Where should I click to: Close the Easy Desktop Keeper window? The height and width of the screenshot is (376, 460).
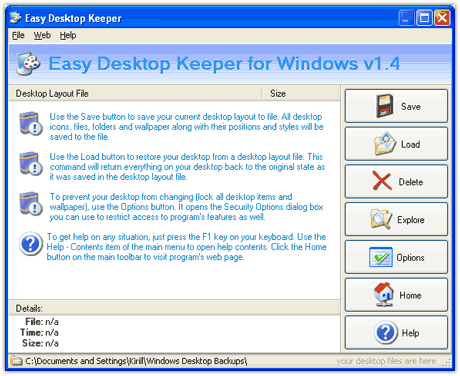tap(442, 18)
